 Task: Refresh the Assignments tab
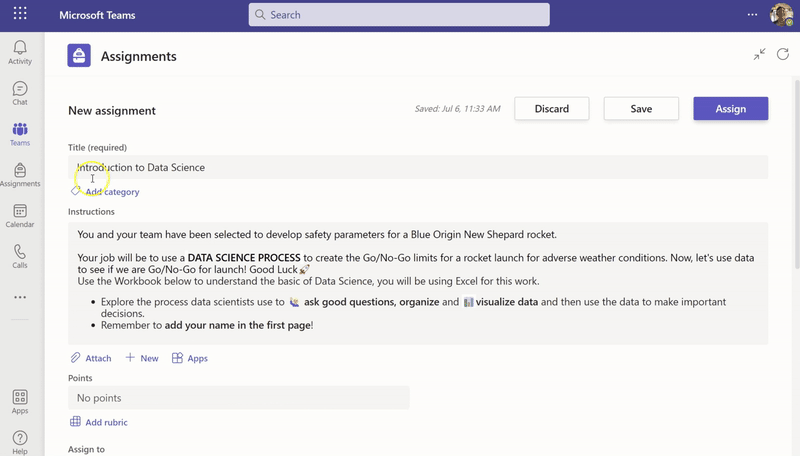click(x=783, y=54)
